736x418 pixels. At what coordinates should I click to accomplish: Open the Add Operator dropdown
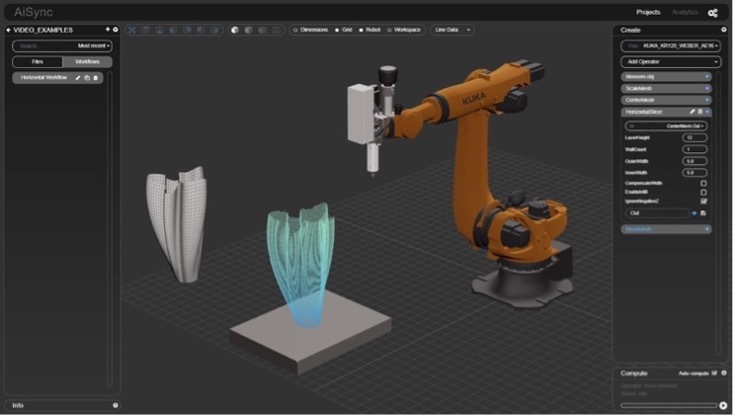point(669,62)
